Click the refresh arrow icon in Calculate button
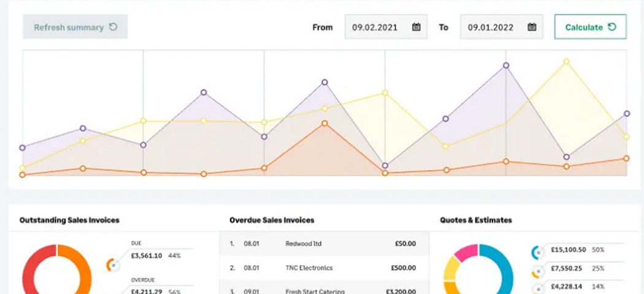This screenshot has height=294, width=644. point(612,27)
